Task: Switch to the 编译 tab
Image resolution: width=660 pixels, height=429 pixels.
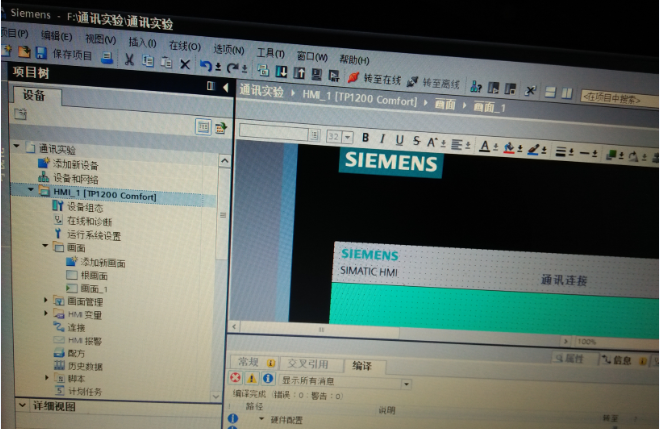Action: [x=362, y=365]
